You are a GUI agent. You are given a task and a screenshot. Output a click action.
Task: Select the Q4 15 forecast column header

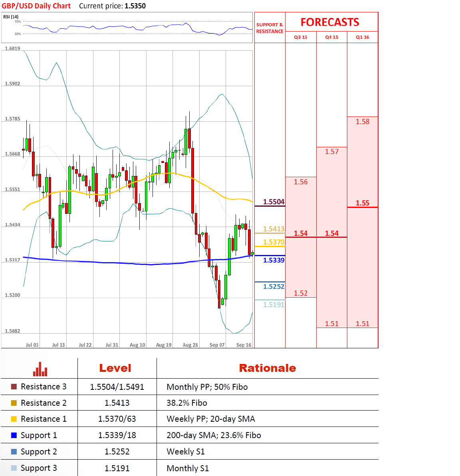[331, 37]
